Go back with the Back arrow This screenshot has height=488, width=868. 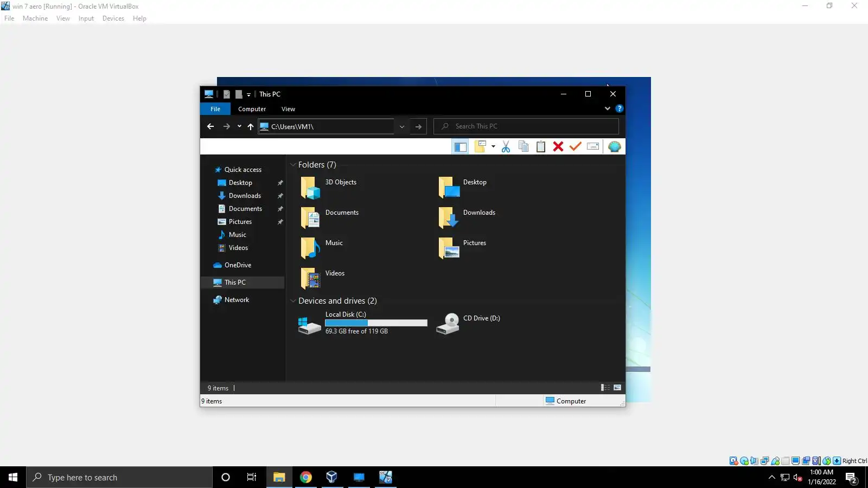tap(210, 126)
